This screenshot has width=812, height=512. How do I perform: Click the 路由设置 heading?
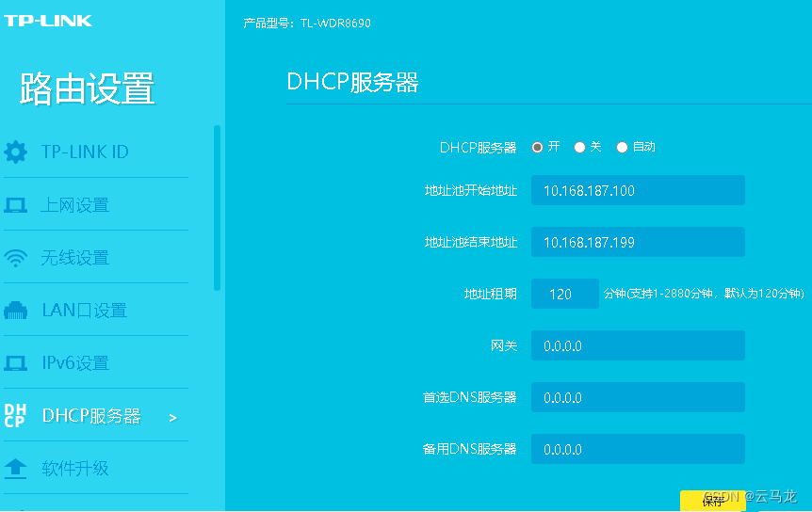(87, 89)
